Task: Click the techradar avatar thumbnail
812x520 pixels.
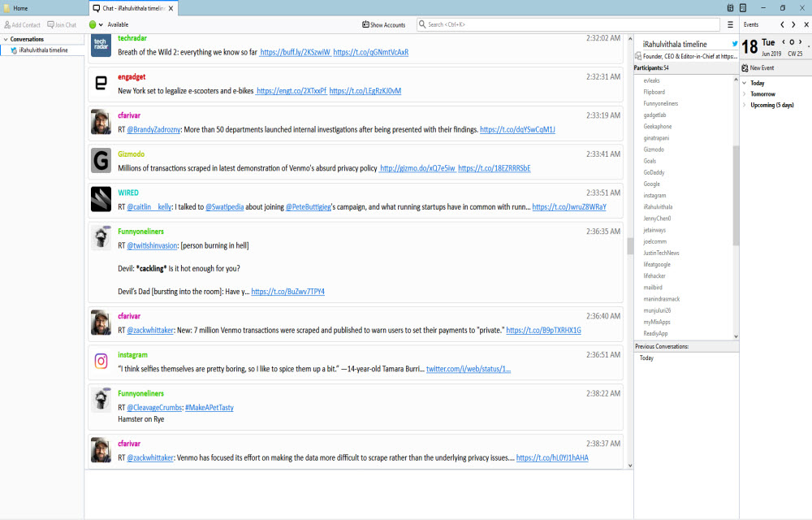Action: pyautogui.click(x=101, y=45)
